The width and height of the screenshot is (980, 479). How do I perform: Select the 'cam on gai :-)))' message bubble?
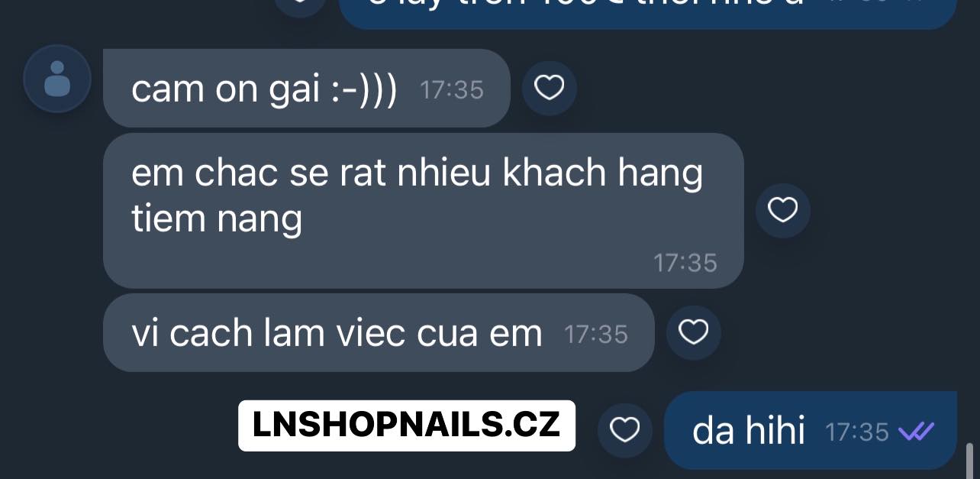(306, 89)
